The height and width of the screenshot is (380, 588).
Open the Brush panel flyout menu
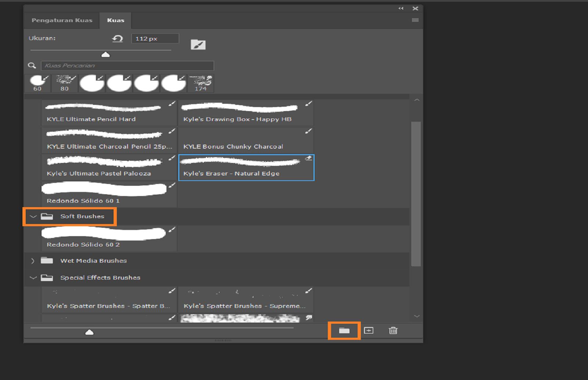coord(415,20)
